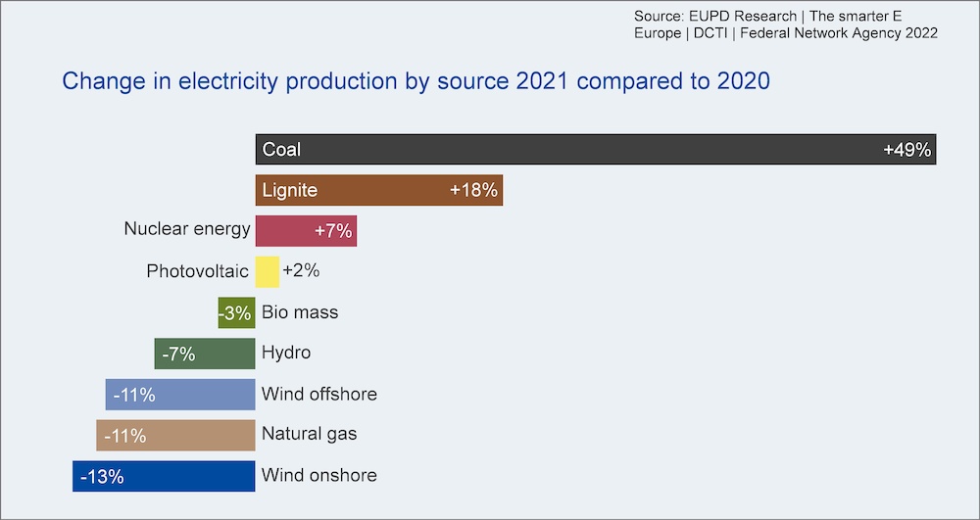The image size is (980, 520).
Task: Click the Nuclear energy text label
Action: click(187, 229)
